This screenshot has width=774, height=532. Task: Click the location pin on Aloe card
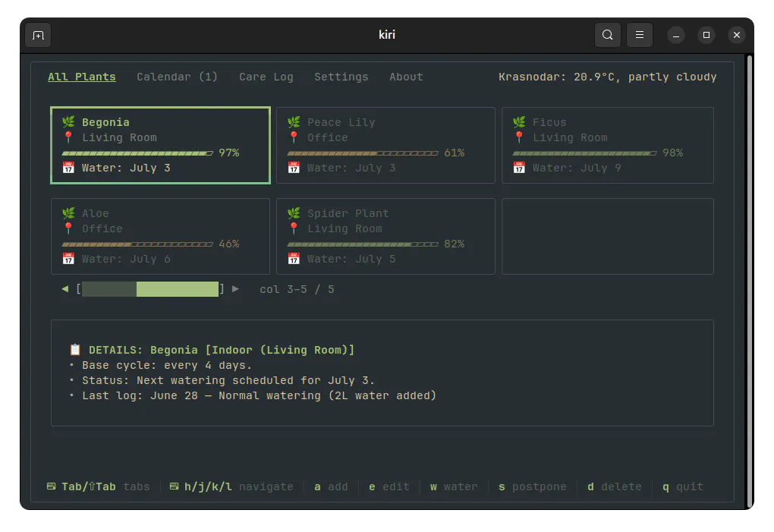68,228
